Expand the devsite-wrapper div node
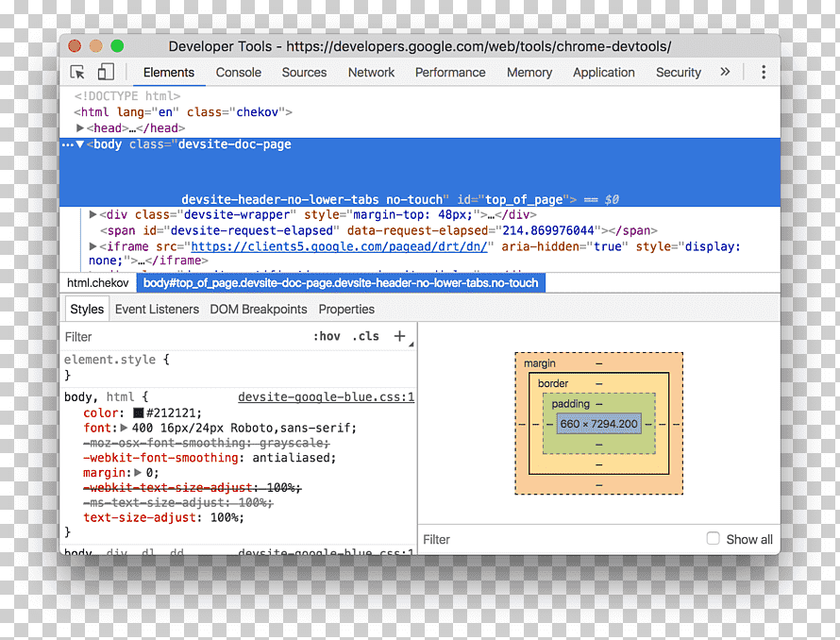840x640 pixels. (x=92, y=214)
